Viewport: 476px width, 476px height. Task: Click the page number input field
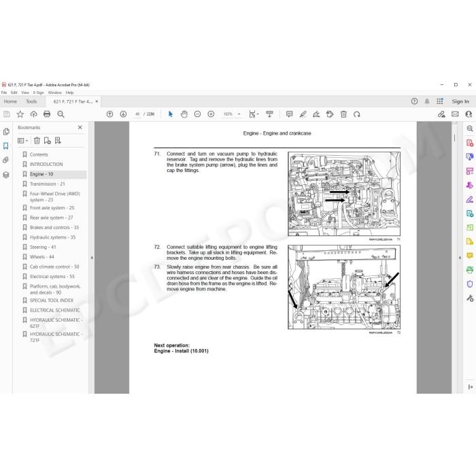137,114
